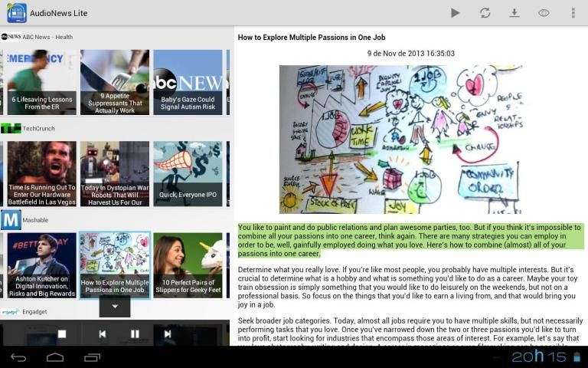Screen dimensions: 588x368
Task: Open the three-dot overflow menu
Action: click(573, 13)
